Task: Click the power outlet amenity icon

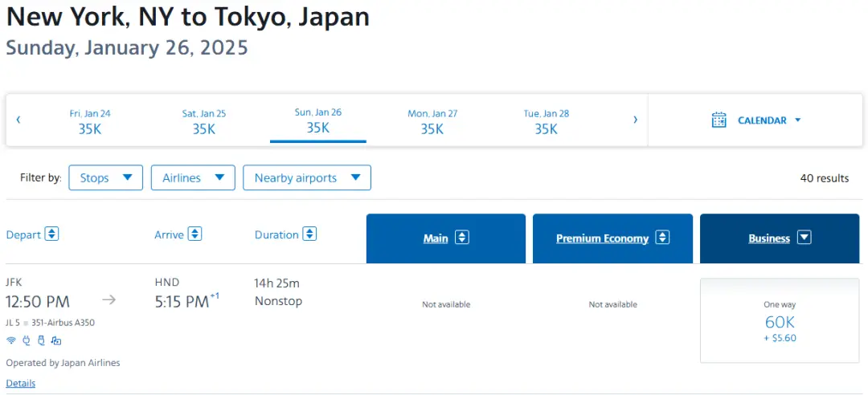Action: pyautogui.click(x=26, y=340)
